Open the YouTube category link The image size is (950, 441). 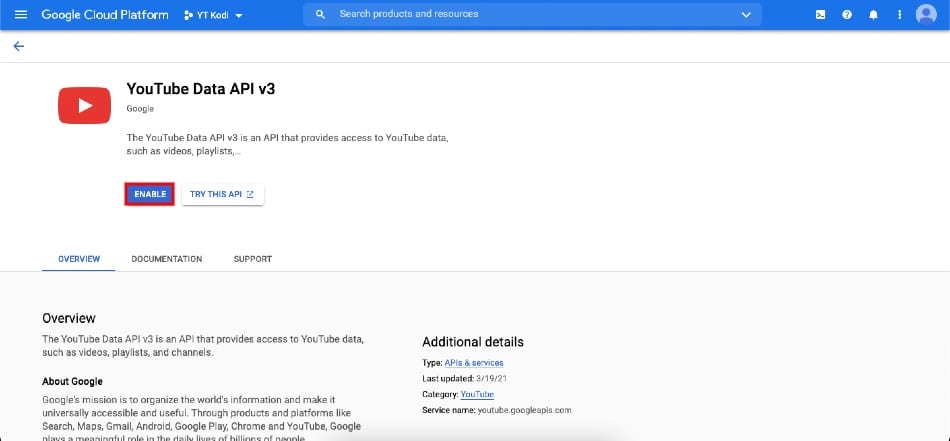pos(477,394)
